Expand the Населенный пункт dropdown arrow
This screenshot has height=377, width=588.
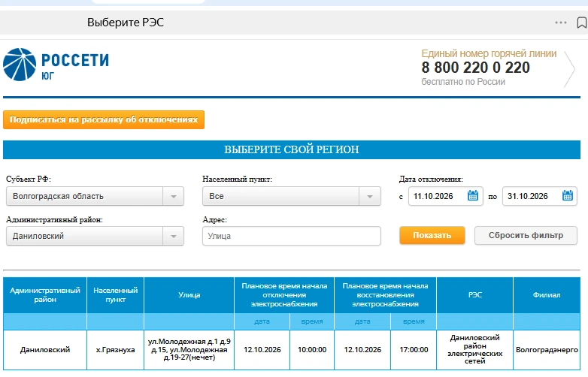click(370, 196)
